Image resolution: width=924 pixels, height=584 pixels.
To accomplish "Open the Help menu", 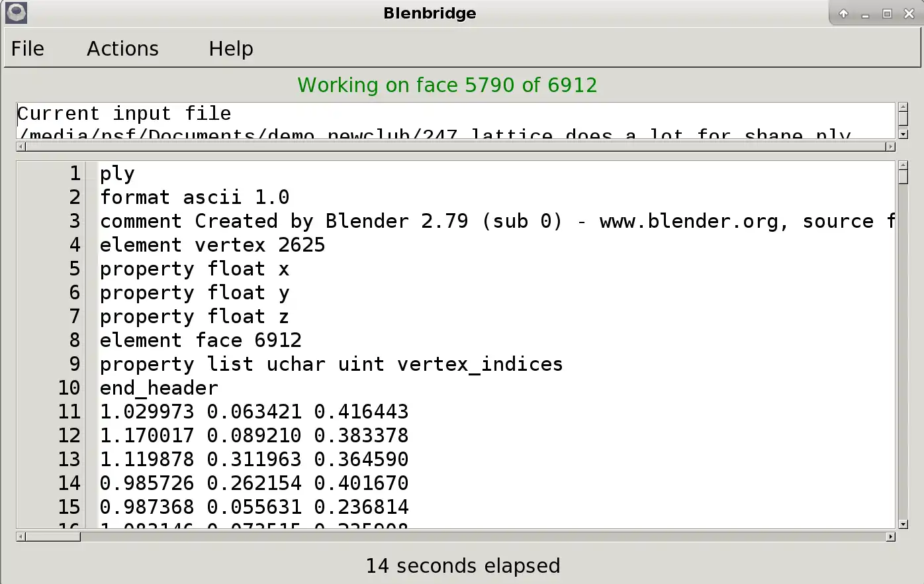I will [230, 48].
